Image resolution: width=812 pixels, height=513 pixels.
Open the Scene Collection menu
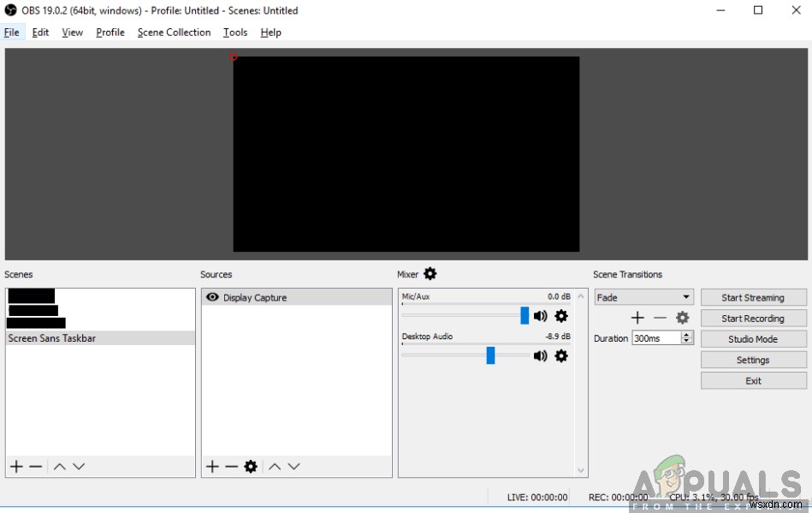pyautogui.click(x=174, y=32)
